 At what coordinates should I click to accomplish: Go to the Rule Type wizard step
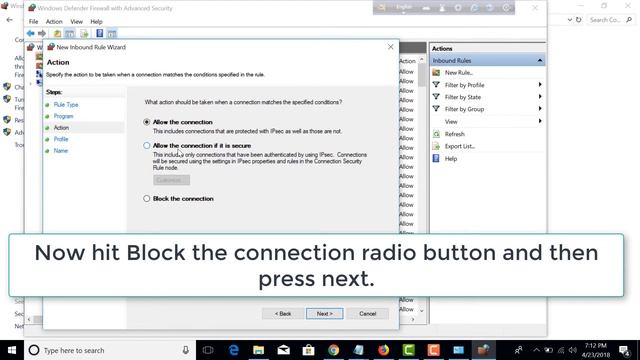click(x=66, y=105)
